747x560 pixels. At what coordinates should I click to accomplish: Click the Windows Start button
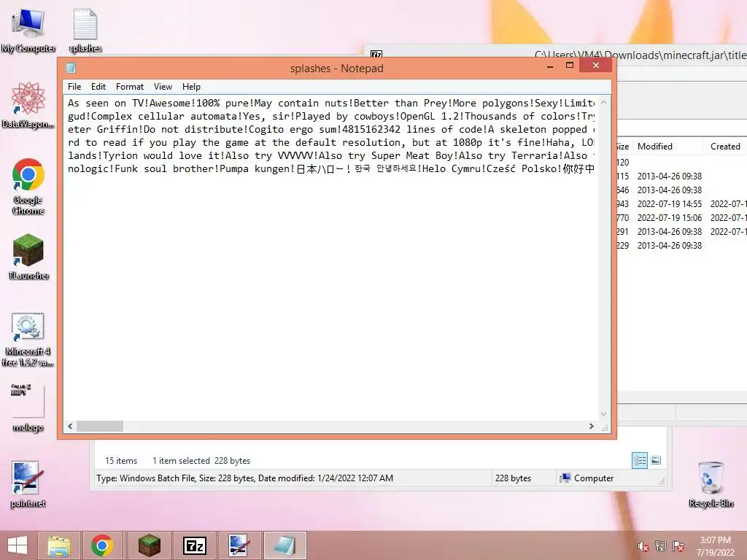(18, 545)
